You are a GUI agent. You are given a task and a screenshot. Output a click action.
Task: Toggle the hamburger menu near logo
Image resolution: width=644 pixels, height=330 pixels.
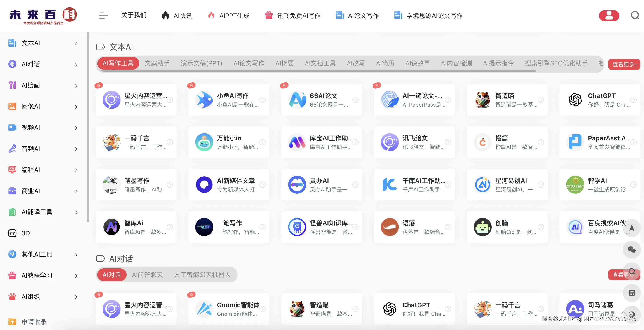(x=103, y=16)
